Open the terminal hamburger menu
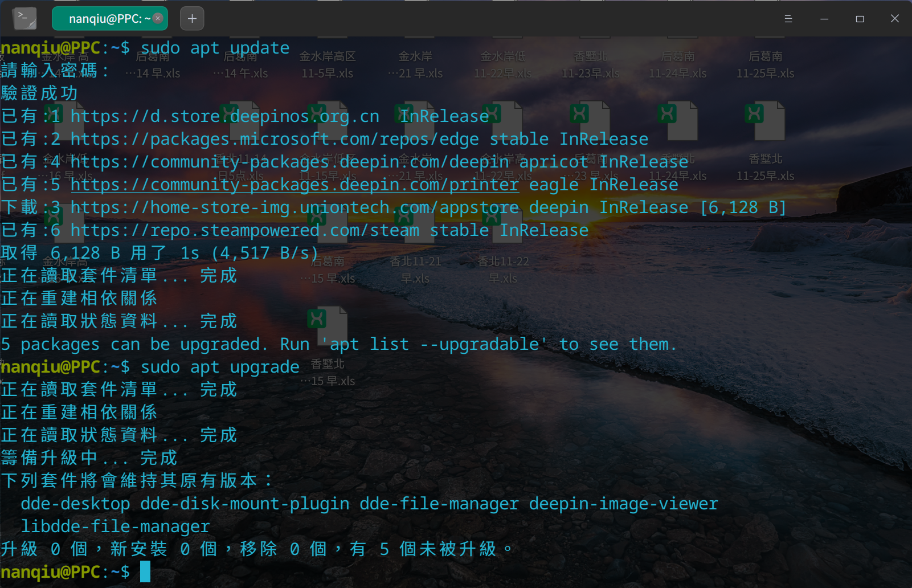 point(788,19)
